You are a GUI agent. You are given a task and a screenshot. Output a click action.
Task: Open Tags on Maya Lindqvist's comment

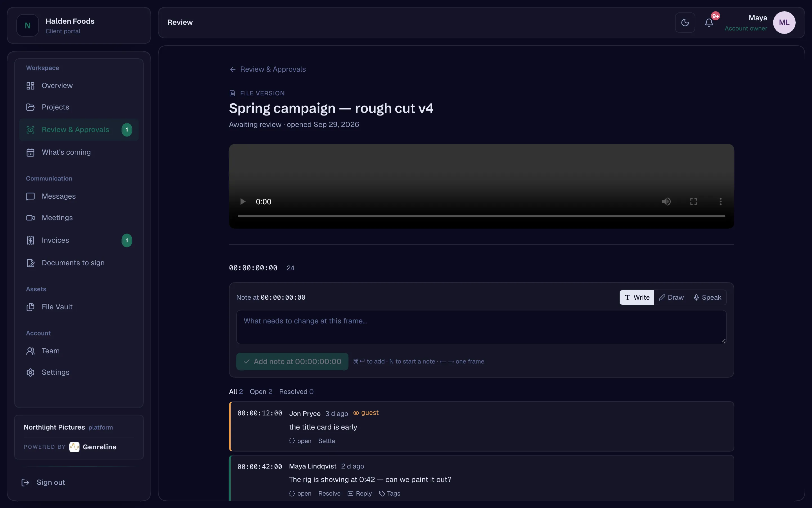click(x=390, y=494)
